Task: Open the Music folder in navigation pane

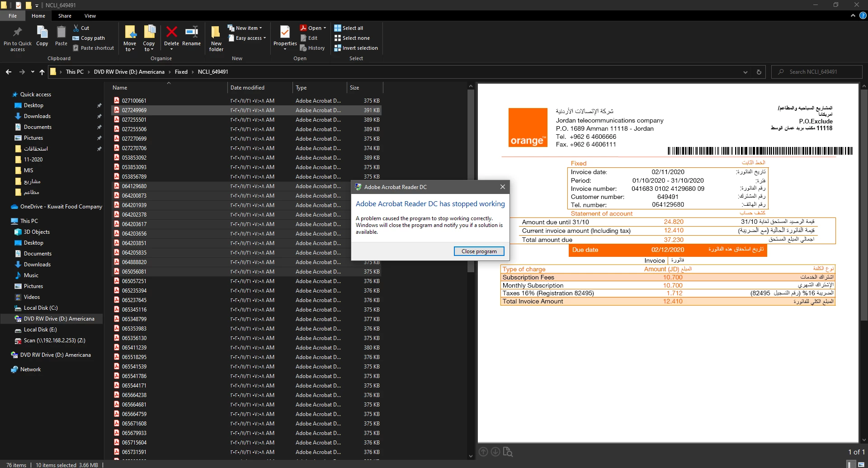Action: [31, 275]
